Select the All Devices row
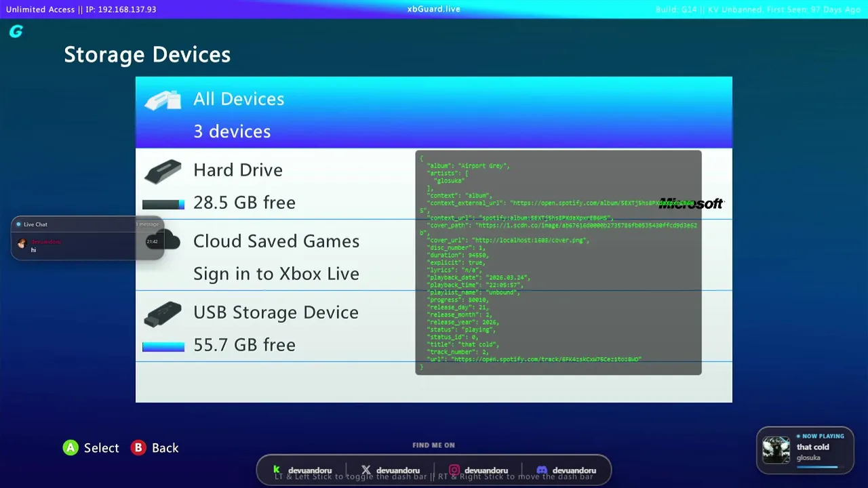The image size is (868, 488). [x=434, y=113]
